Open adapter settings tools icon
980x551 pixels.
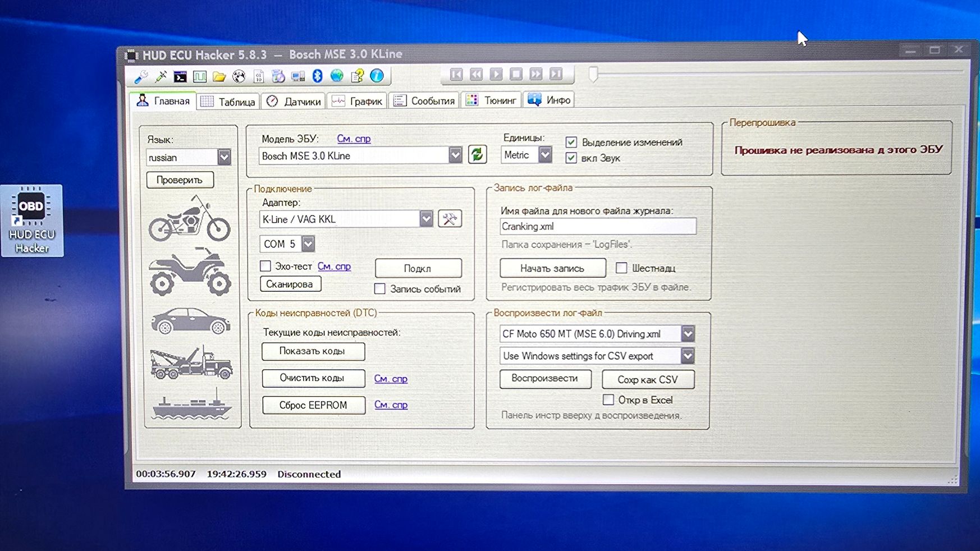point(450,218)
